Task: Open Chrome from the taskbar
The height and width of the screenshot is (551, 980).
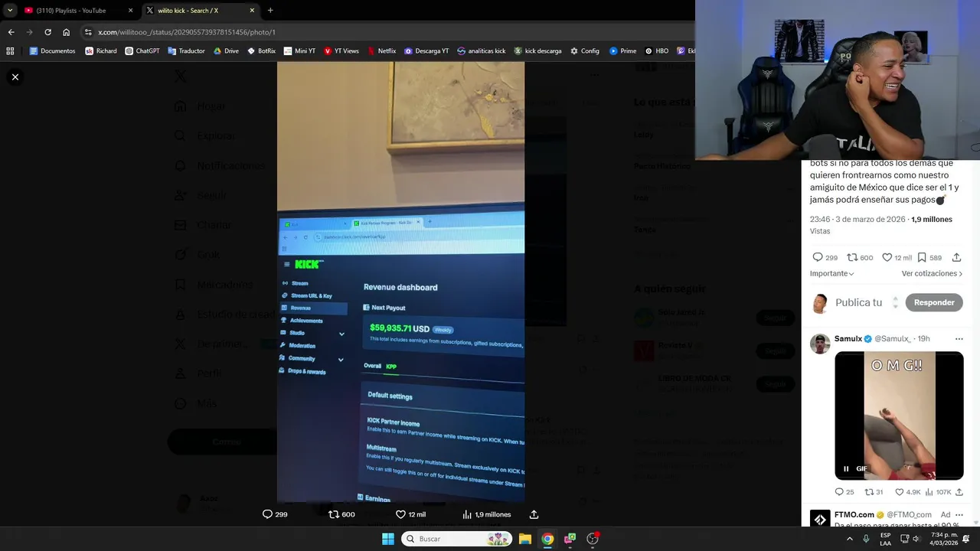Action: (x=547, y=539)
